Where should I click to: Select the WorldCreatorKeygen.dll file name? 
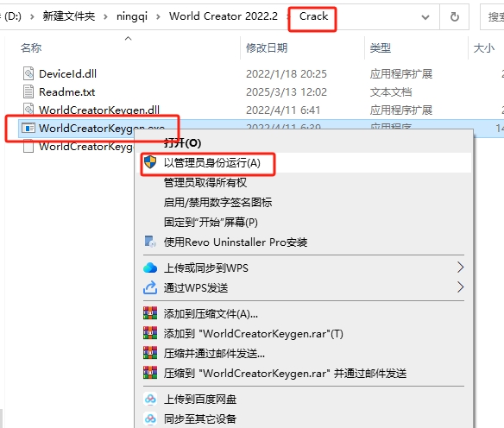click(99, 110)
